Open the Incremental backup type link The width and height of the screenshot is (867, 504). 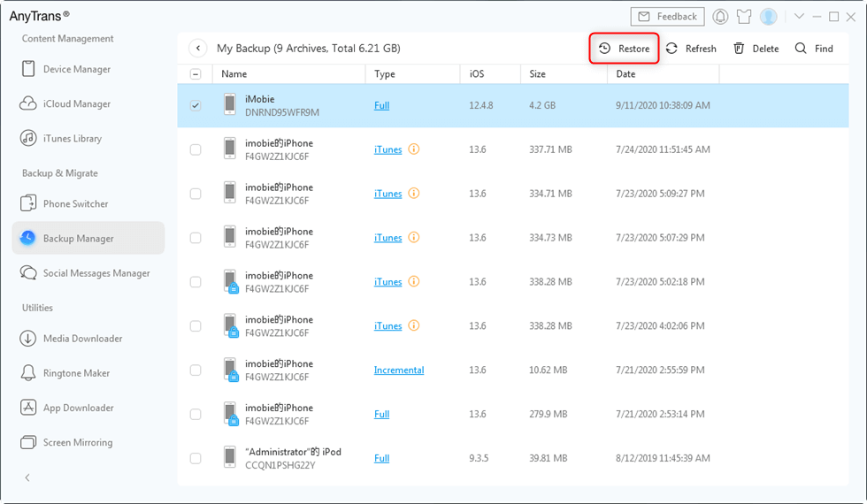click(399, 370)
